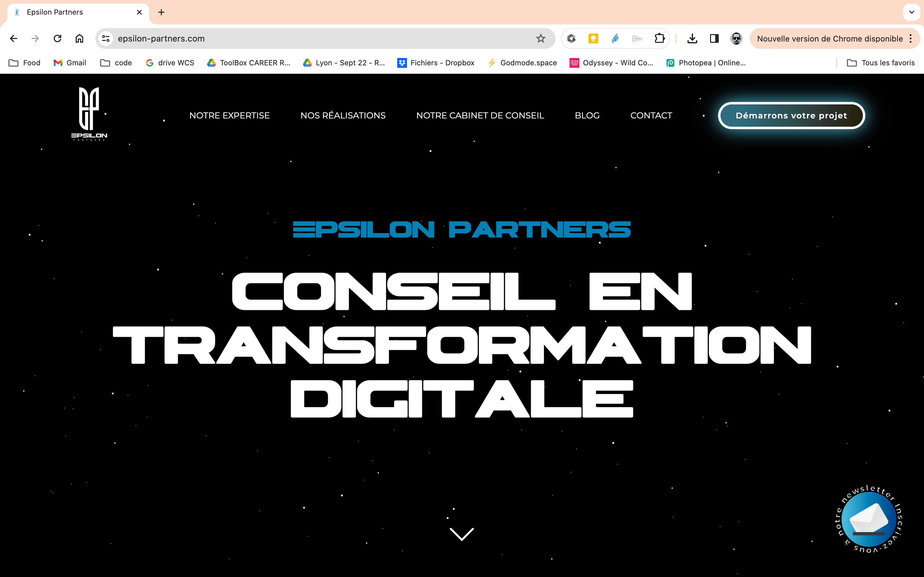This screenshot has width=924, height=577.
Task: Open downloads via the download icon
Action: (x=692, y=38)
